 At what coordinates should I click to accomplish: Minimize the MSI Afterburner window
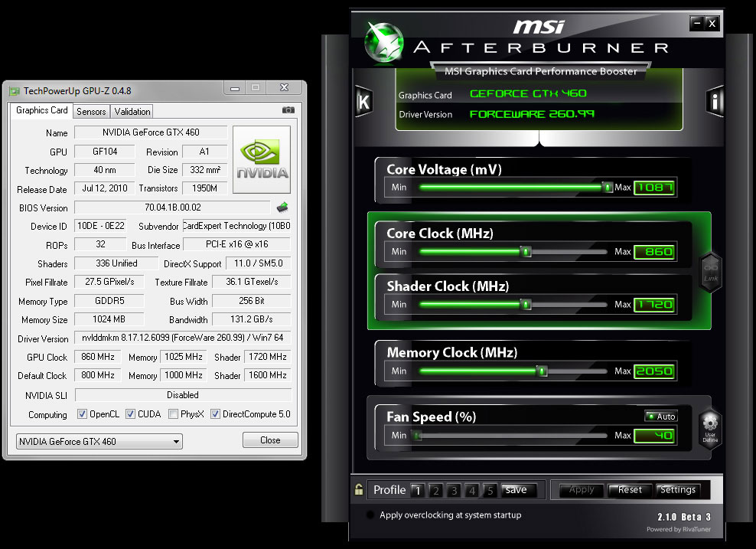pyautogui.click(x=696, y=23)
